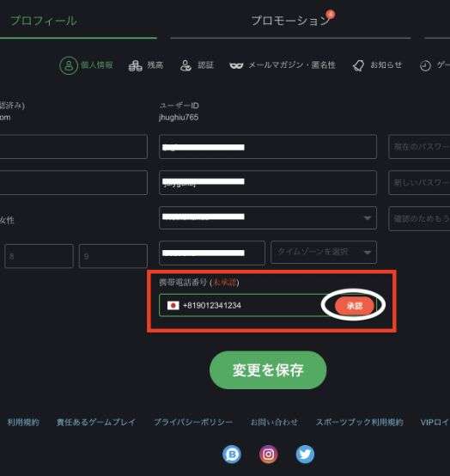Expand the redacted dropdown in the middle column
This screenshot has width=450, height=476.
pos(268,218)
